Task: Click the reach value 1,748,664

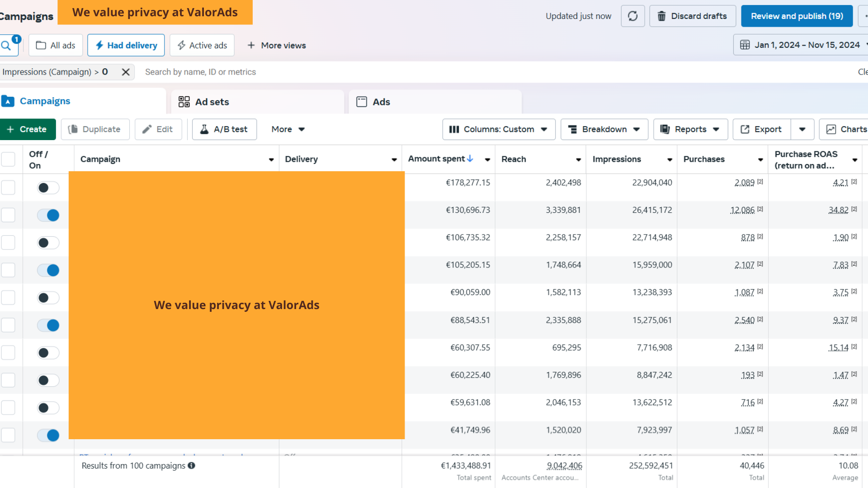Action: 563,265
